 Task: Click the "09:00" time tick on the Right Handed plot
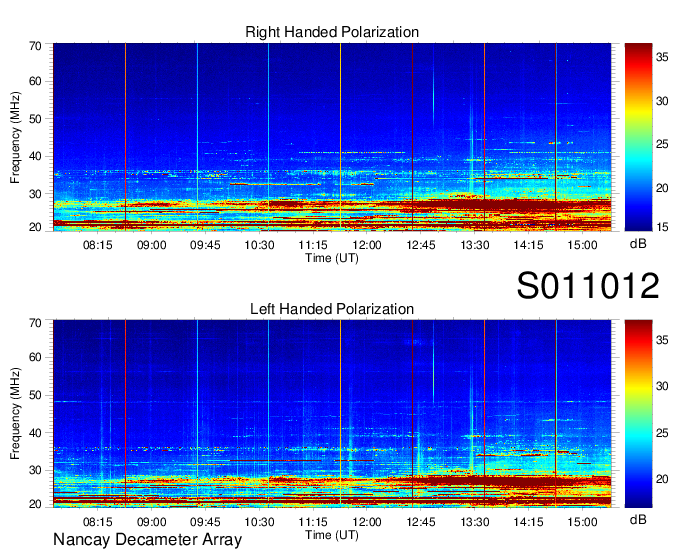152,245
